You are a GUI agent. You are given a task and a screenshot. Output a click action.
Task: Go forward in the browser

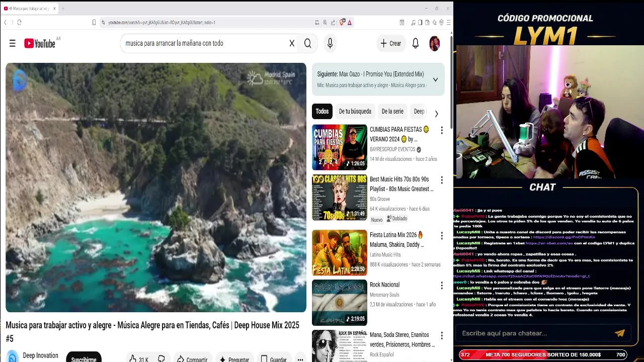point(12,22)
